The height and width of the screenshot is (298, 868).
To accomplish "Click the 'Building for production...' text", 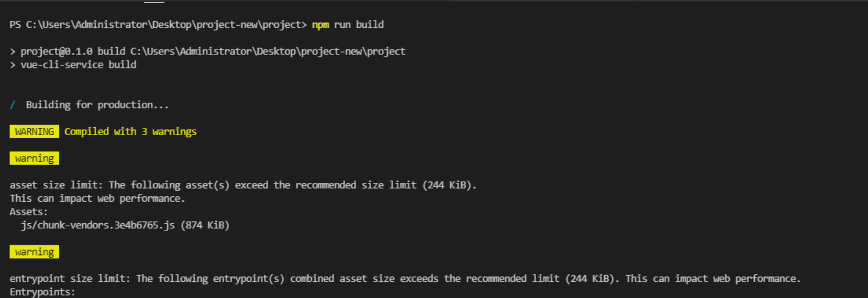I will [x=97, y=105].
